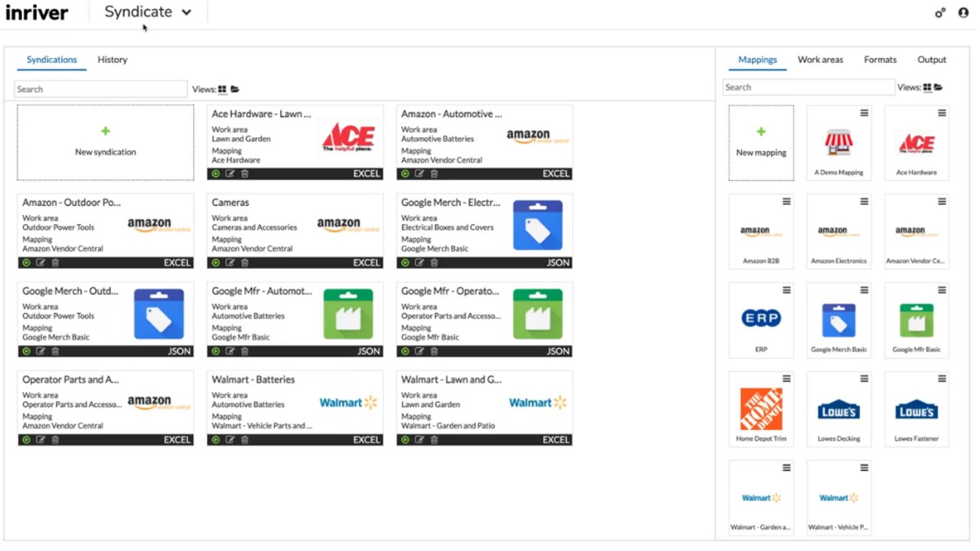Delete the Operator Parts and A... syndication
Viewport: 980px width, 551px height.
pyautogui.click(x=55, y=440)
